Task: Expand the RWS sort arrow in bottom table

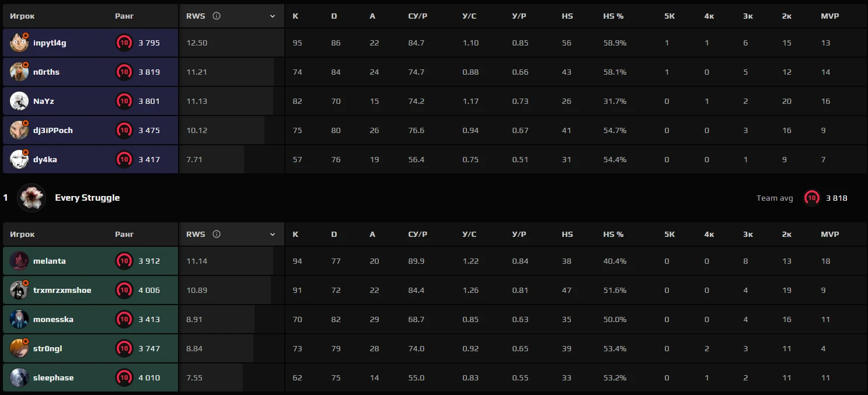Action: tap(272, 235)
